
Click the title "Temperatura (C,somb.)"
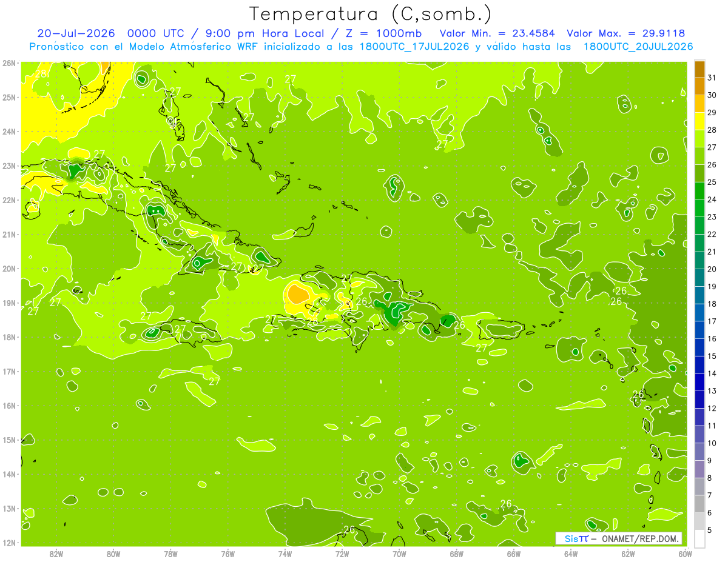[371, 14]
